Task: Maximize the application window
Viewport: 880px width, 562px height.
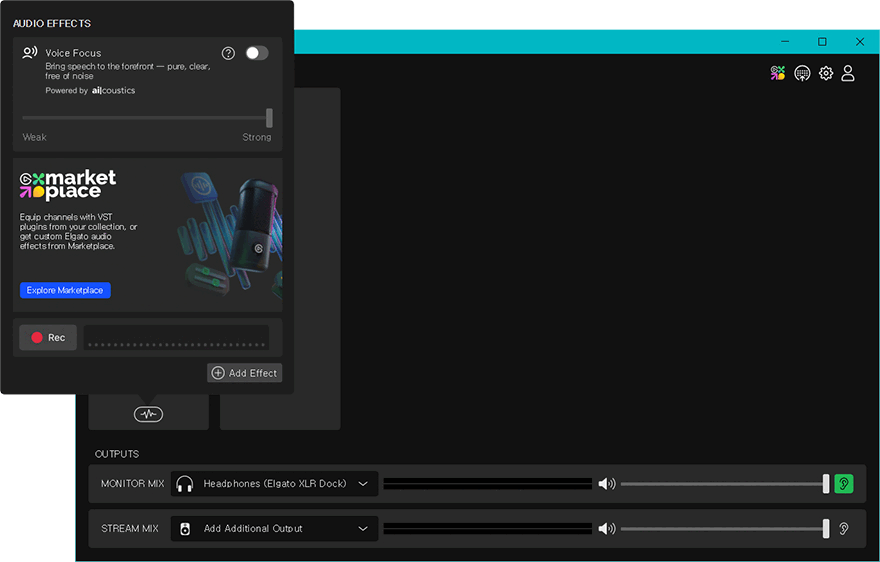Action: 822,42
